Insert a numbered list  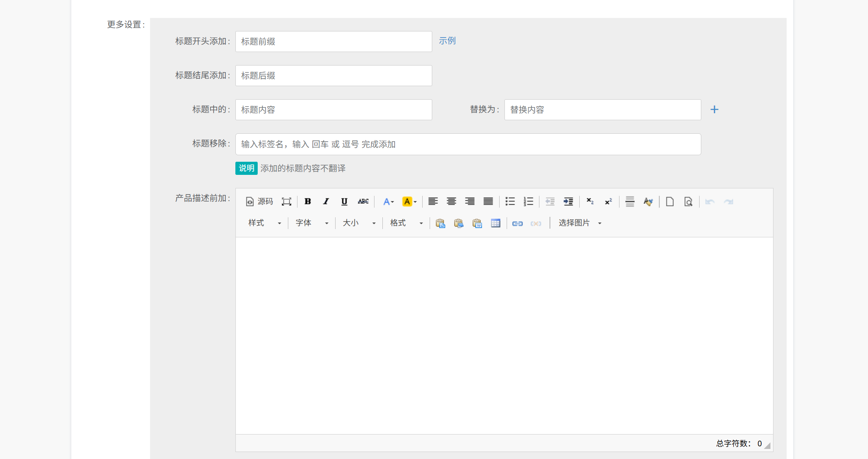[x=528, y=202]
